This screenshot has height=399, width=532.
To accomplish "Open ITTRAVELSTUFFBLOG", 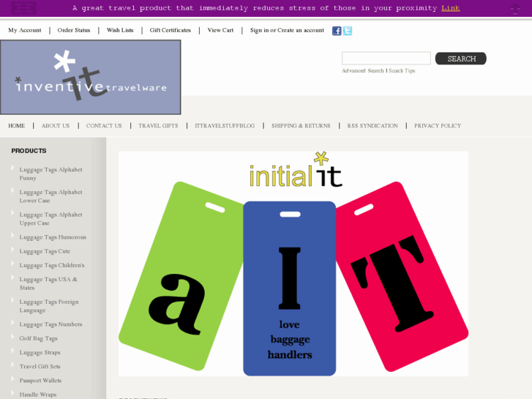I will coord(225,126).
